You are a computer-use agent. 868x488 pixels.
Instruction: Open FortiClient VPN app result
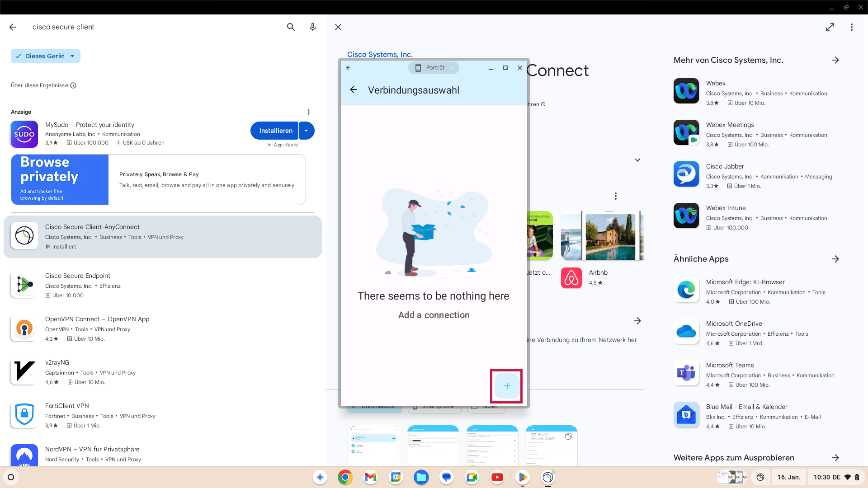[163, 415]
